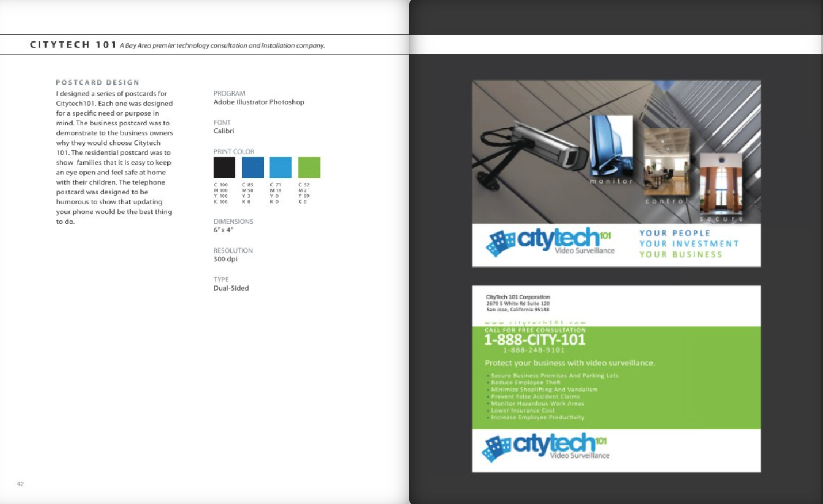Screen dimensions: 823x504
Task: Click the 'RESOLUTION' label
Action: tap(233, 251)
